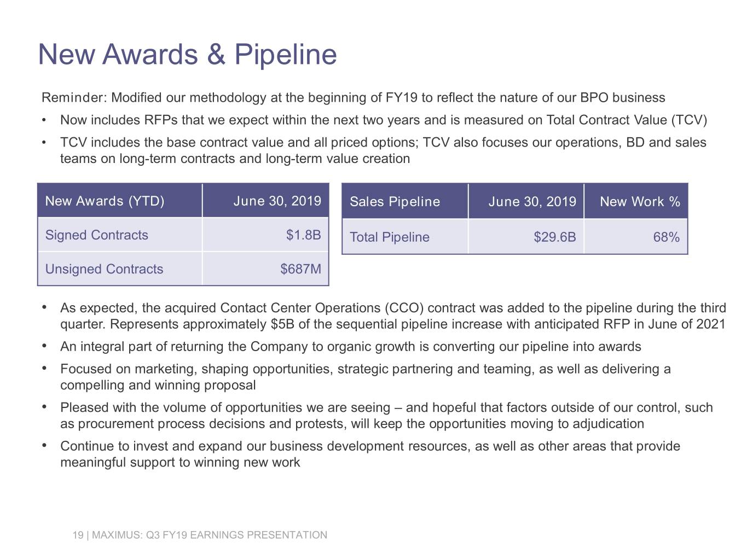Click the bullet starting 'TCV includes the base'
The width and height of the screenshot is (747, 560).
pos(383,150)
